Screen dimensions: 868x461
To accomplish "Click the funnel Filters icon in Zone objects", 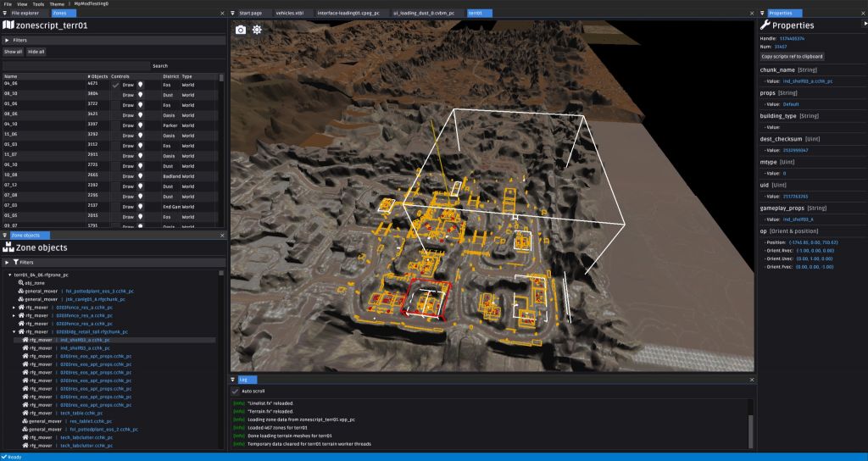I will click(16, 263).
